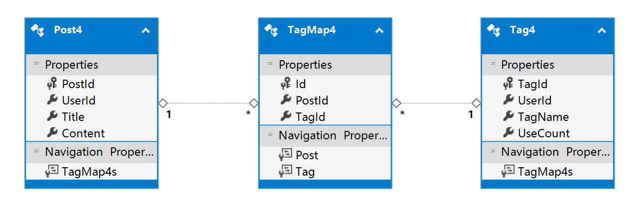
Task: Select the TagName property in Tag4
Action: 543,117
